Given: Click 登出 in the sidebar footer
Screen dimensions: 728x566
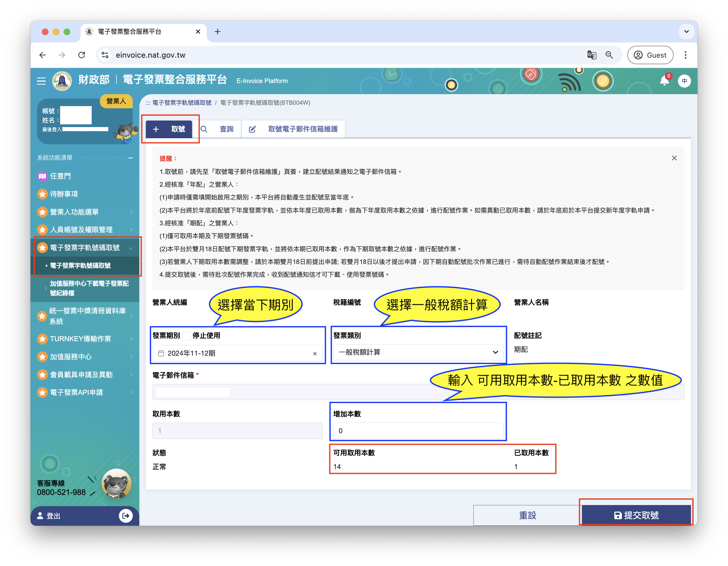Looking at the screenshot, I should pos(53,516).
